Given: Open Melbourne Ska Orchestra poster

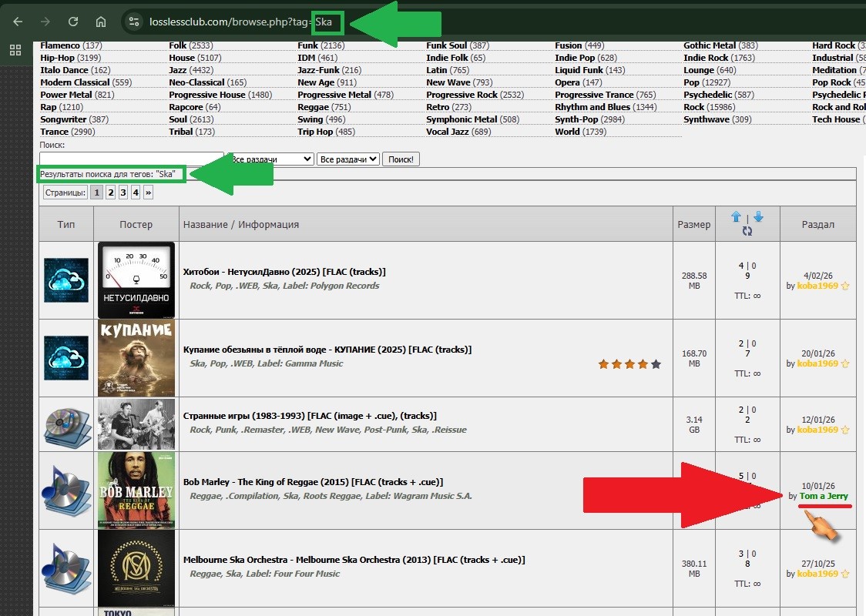Looking at the screenshot, I should click(x=136, y=568).
